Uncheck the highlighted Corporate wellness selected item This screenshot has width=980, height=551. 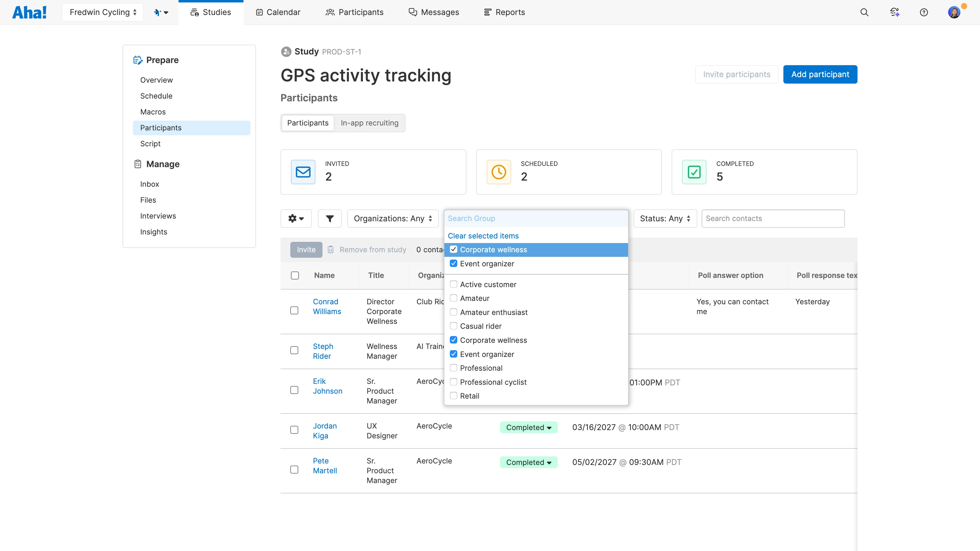(454, 249)
